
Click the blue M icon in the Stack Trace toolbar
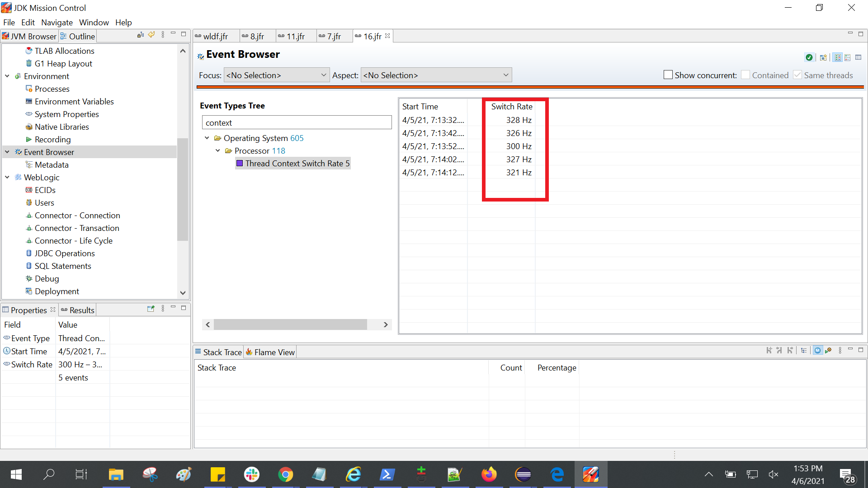coord(817,351)
